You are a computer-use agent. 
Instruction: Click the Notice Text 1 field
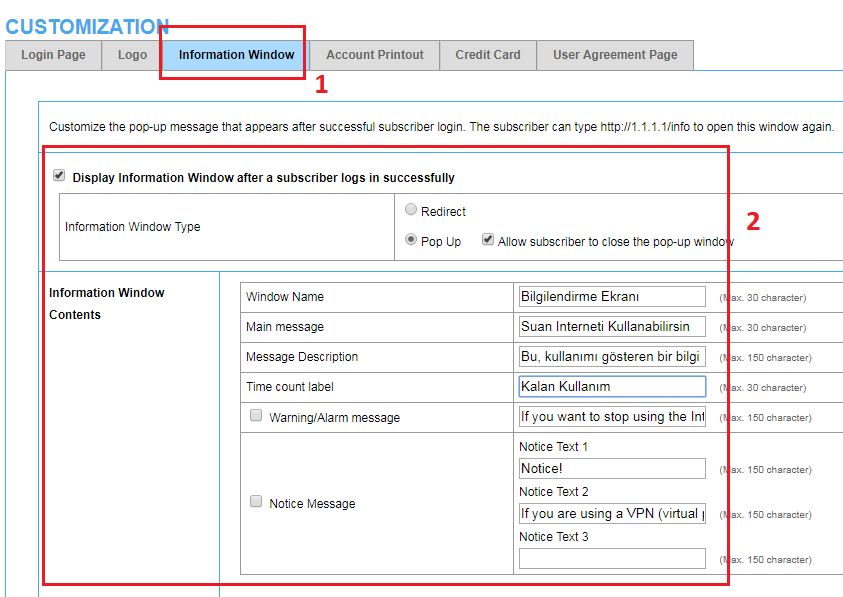coord(612,469)
